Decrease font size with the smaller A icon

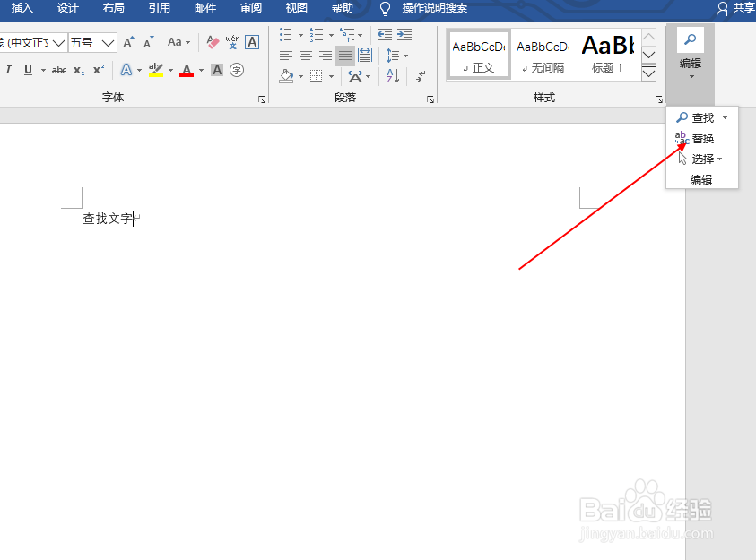coord(149,42)
